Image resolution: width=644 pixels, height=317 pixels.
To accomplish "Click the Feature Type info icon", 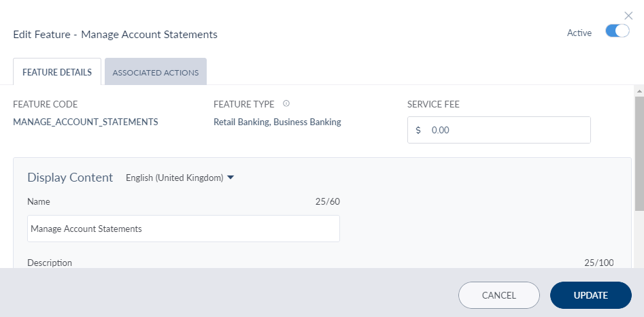I will click(286, 104).
